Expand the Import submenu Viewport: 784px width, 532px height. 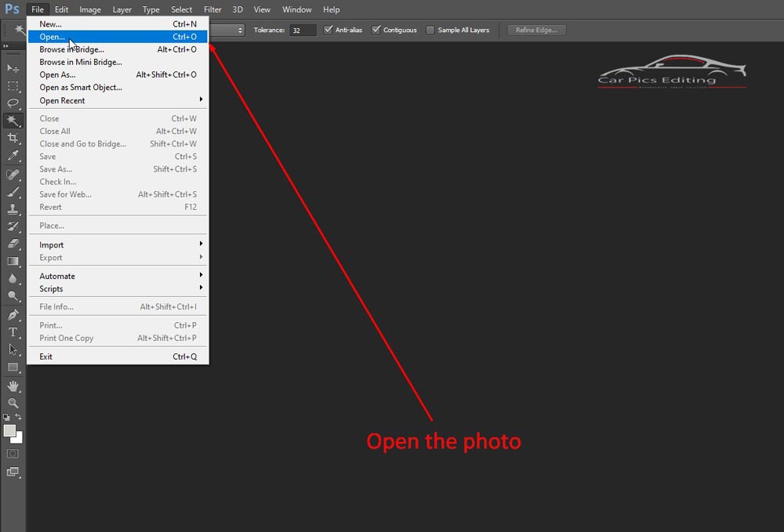click(118, 244)
